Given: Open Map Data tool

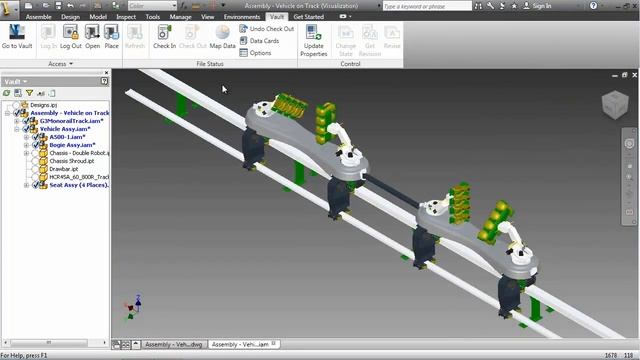Looking at the screenshot, I should (222, 37).
